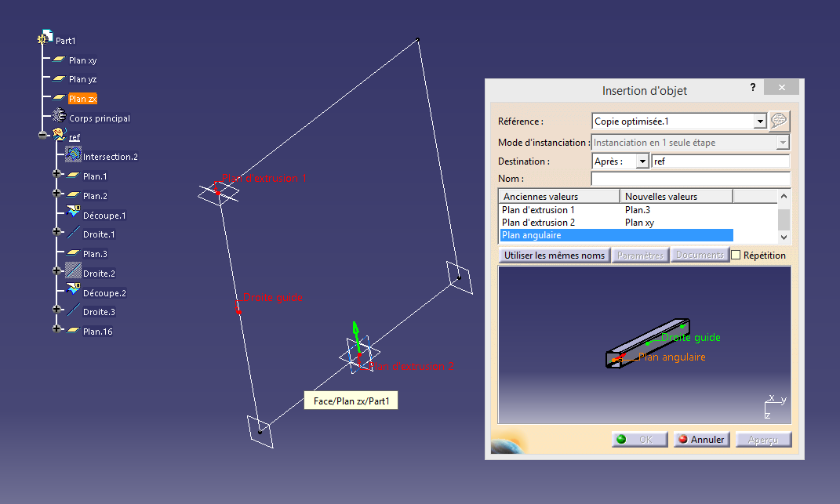Open the catalog browser icon beside Référence
This screenshot has height=504, width=840.
(x=778, y=122)
